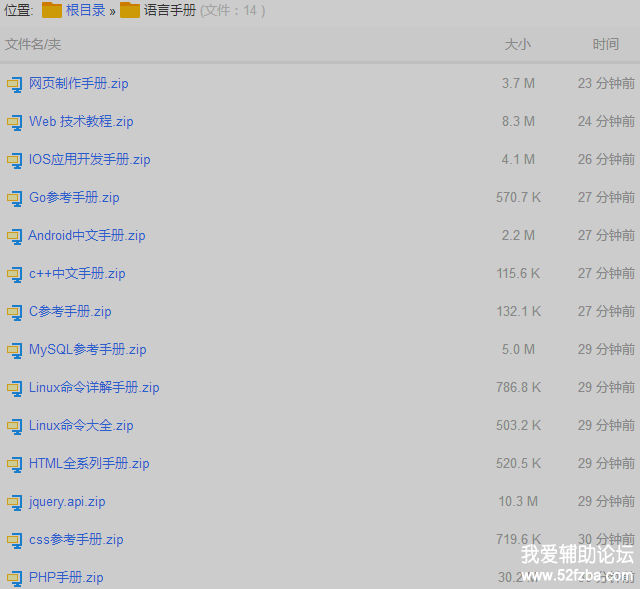
Task: Click the file icon beside HTML全系列手册.zip
Action: tap(14, 465)
